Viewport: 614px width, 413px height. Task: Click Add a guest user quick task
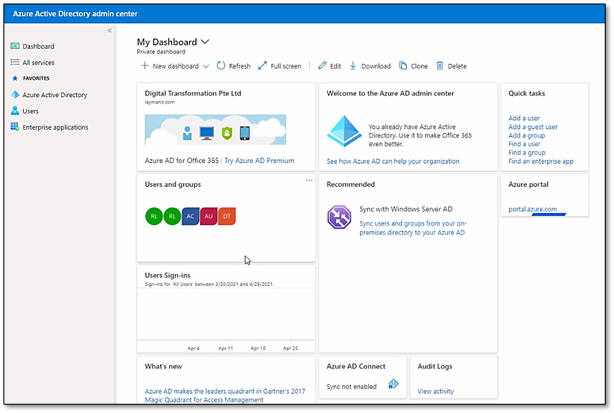pos(533,127)
